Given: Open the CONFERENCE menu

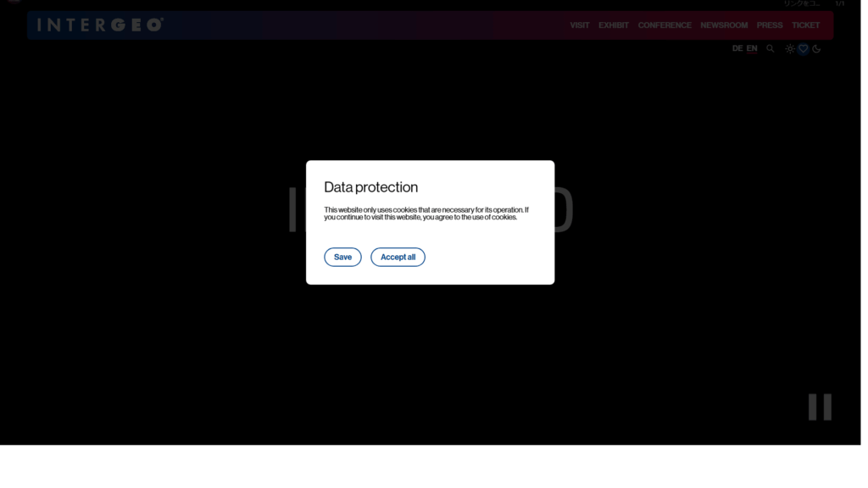Looking at the screenshot, I should pyautogui.click(x=665, y=25).
